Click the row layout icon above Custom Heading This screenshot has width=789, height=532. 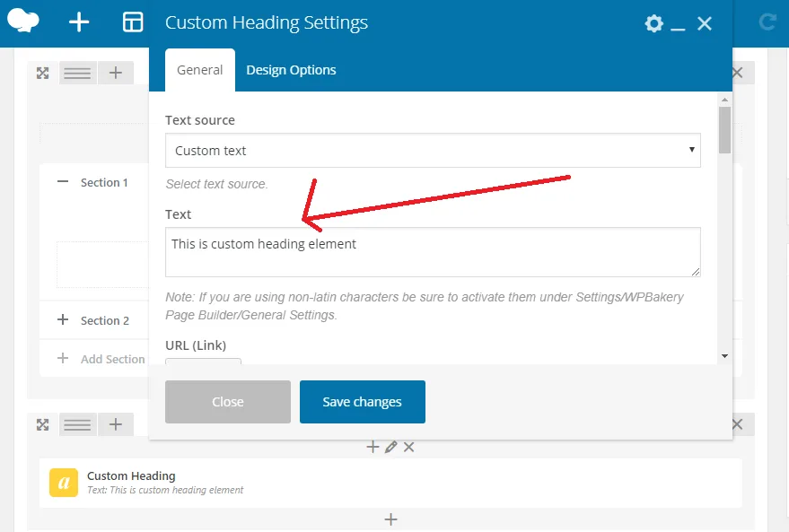(x=77, y=424)
